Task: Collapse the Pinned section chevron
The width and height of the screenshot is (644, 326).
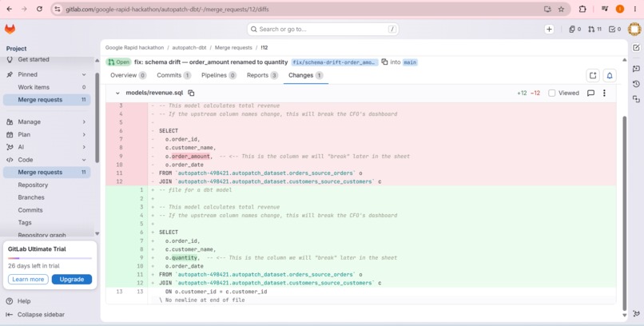Action: point(84,74)
